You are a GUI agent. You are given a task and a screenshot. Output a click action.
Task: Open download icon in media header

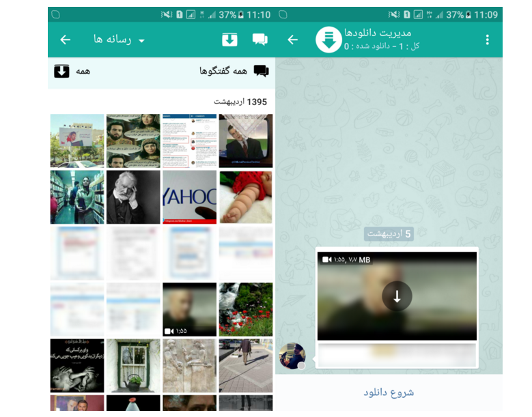coord(229,40)
